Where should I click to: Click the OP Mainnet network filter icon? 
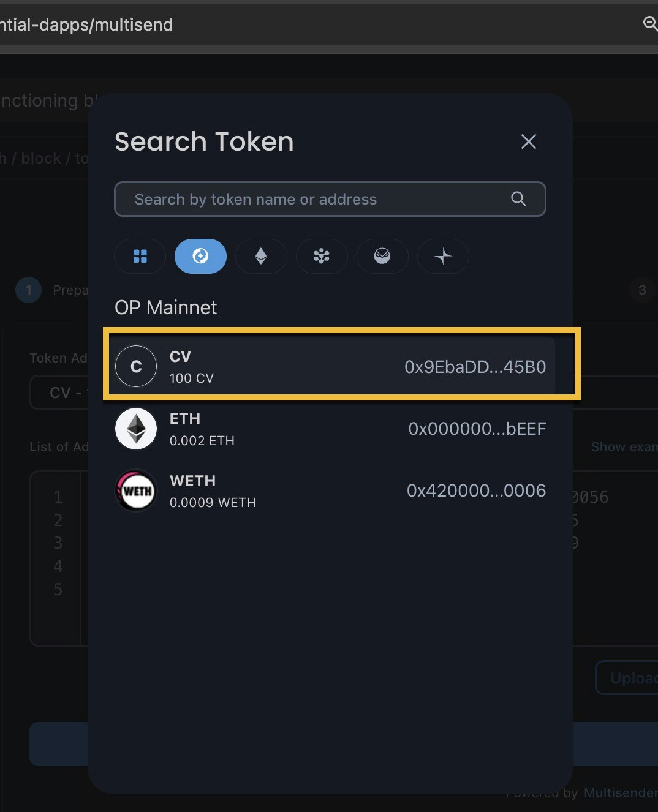click(x=200, y=257)
